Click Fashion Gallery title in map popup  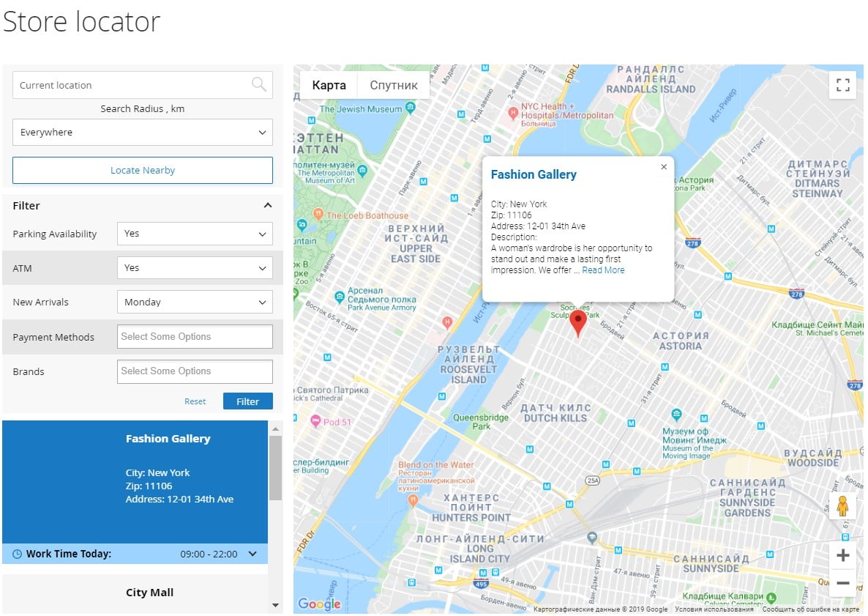[533, 174]
